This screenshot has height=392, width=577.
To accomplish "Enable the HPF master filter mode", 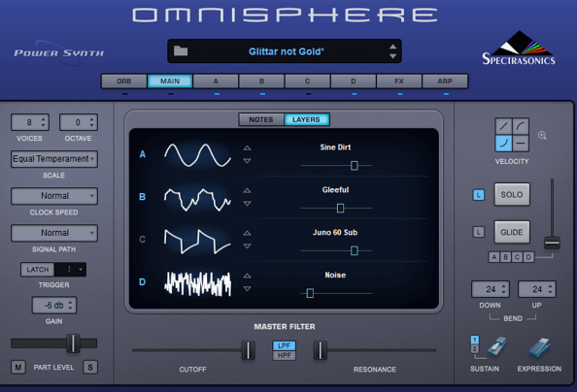I will point(284,355).
